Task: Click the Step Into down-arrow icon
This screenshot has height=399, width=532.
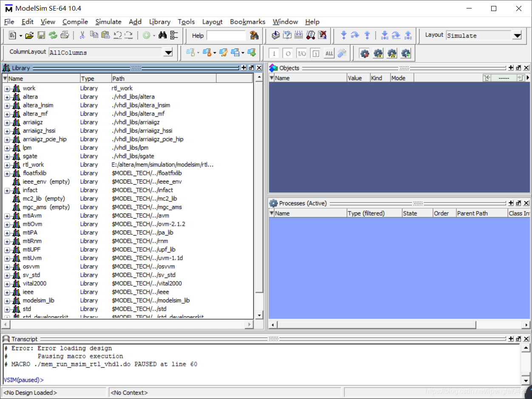Action: pos(344,36)
